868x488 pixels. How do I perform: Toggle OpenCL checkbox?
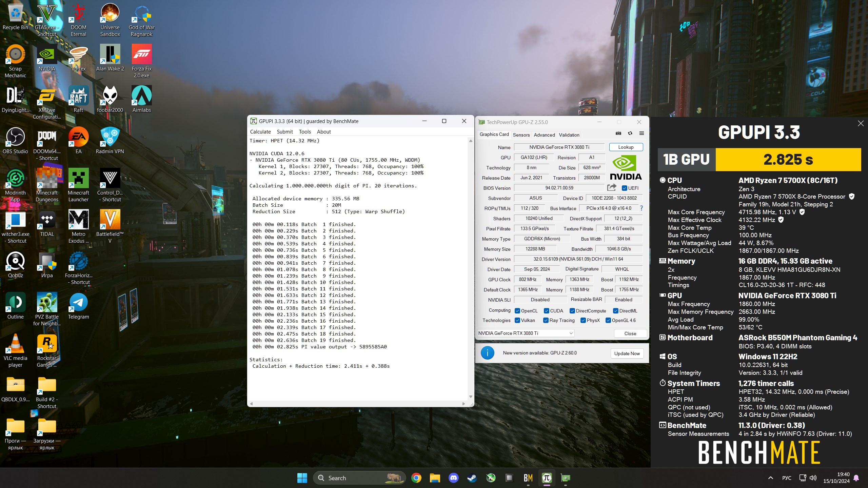point(517,311)
